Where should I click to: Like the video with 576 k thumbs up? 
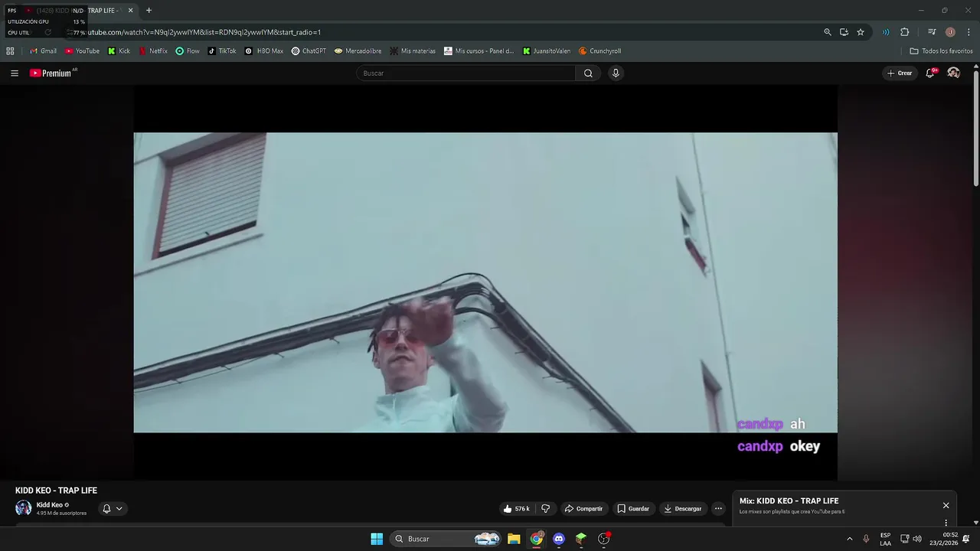(516, 509)
